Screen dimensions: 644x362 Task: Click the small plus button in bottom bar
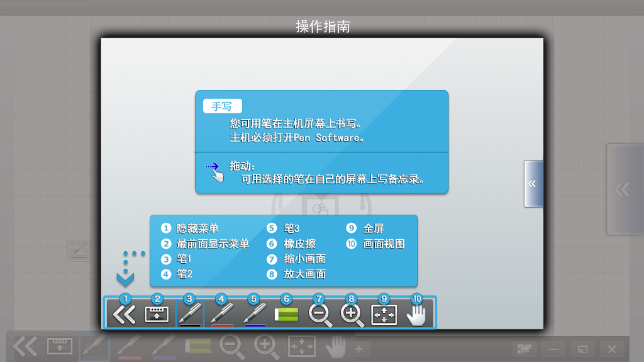[358, 348]
